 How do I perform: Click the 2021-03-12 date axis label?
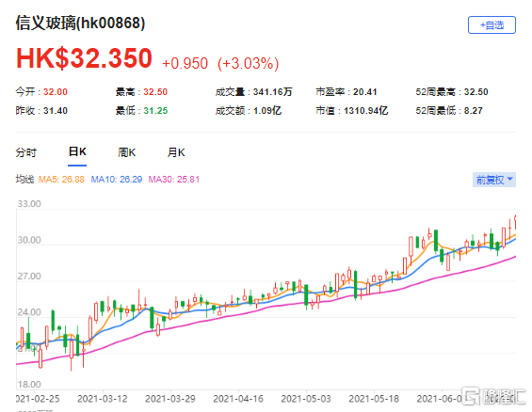103,399
